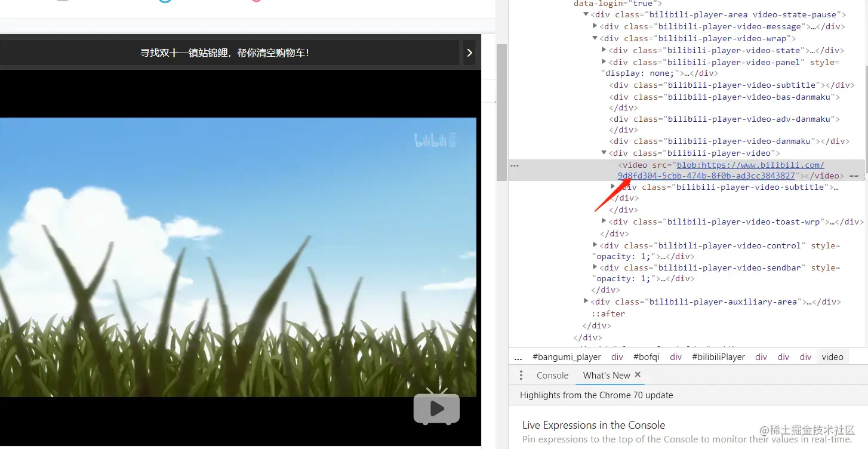Switch to the Console drawer tab
Screen dimensions: 868x449
point(552,375)
